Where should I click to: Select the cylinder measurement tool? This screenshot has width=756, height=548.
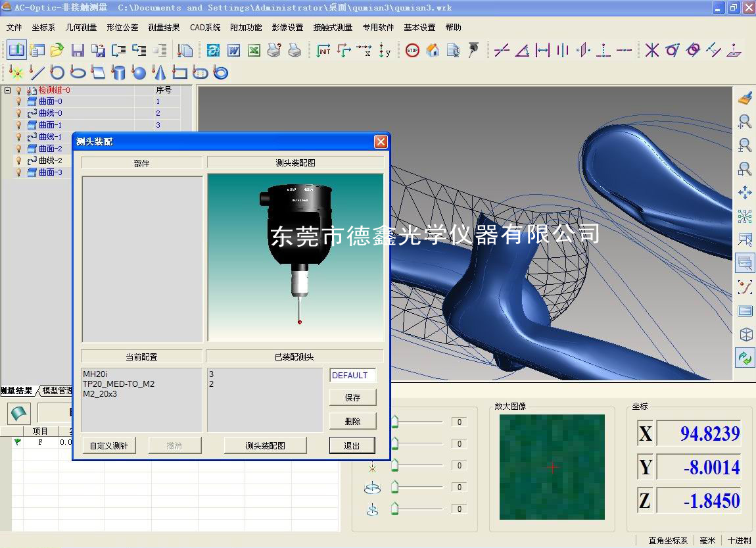point(118,72)
